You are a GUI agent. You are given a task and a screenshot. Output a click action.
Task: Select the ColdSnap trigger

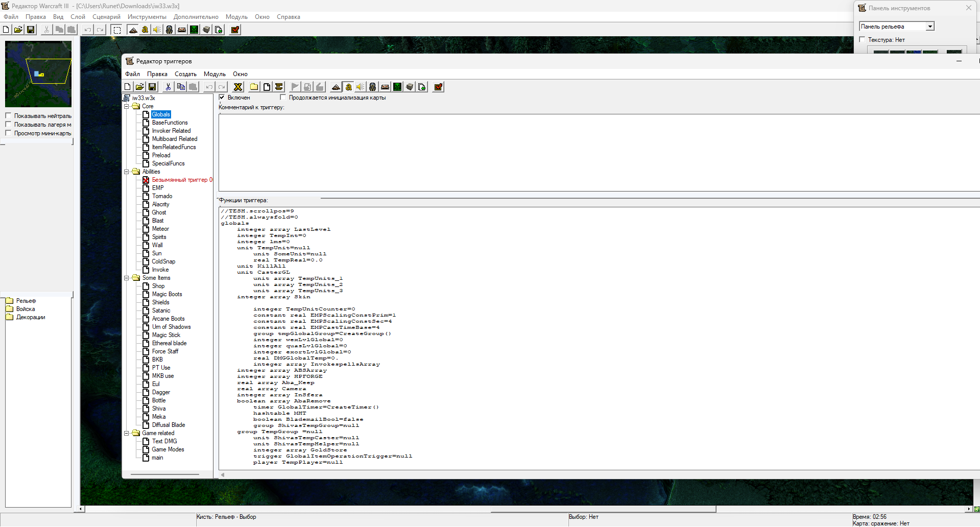[163, 261]
